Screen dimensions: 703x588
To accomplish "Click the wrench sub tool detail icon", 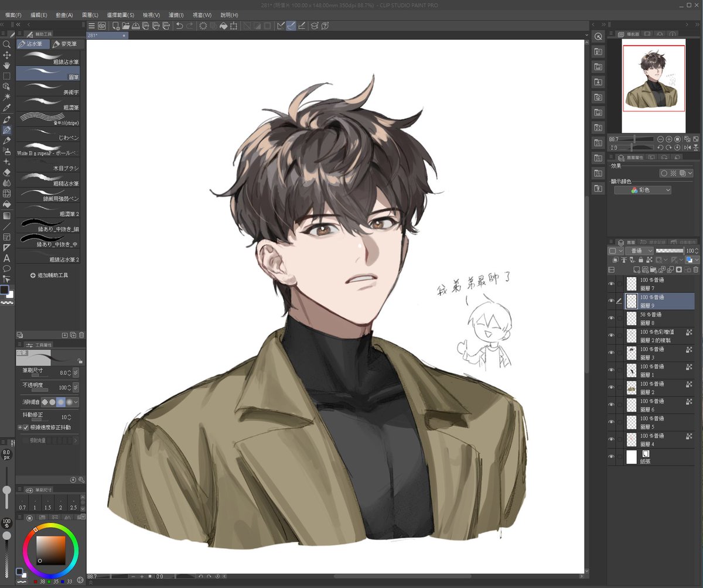I will tap(81, 480).
